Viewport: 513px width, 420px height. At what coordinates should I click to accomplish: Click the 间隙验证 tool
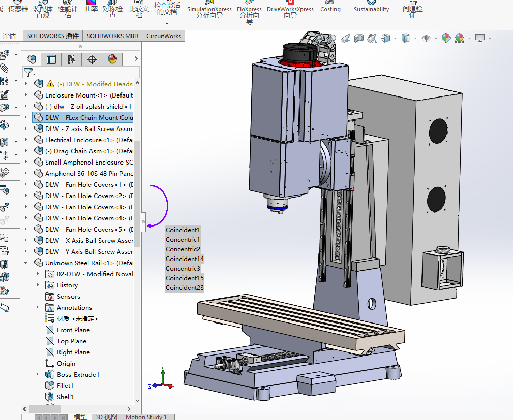[x=412, y=9]
